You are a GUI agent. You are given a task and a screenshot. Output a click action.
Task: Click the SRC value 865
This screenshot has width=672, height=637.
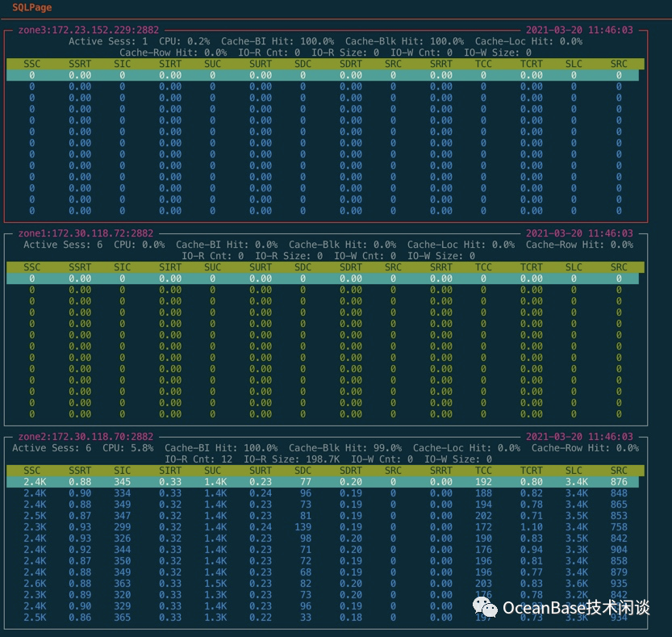619,505
